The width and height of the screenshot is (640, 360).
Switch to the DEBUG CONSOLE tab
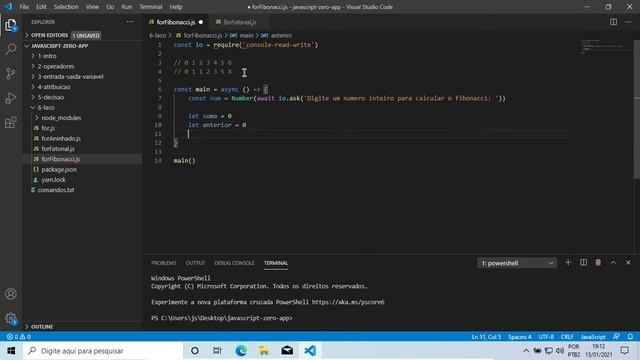[x=234, y=263]
